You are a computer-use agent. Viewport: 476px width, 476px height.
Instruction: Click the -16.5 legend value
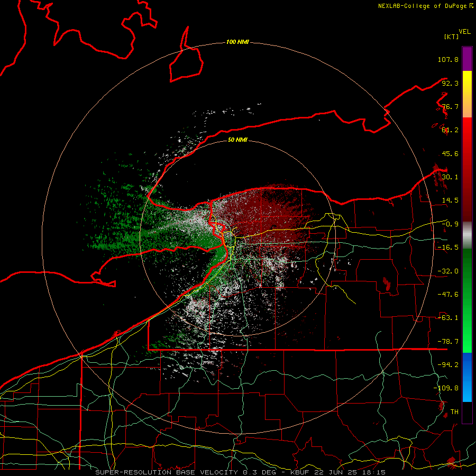pyautogui.click(x=448, y=248)
